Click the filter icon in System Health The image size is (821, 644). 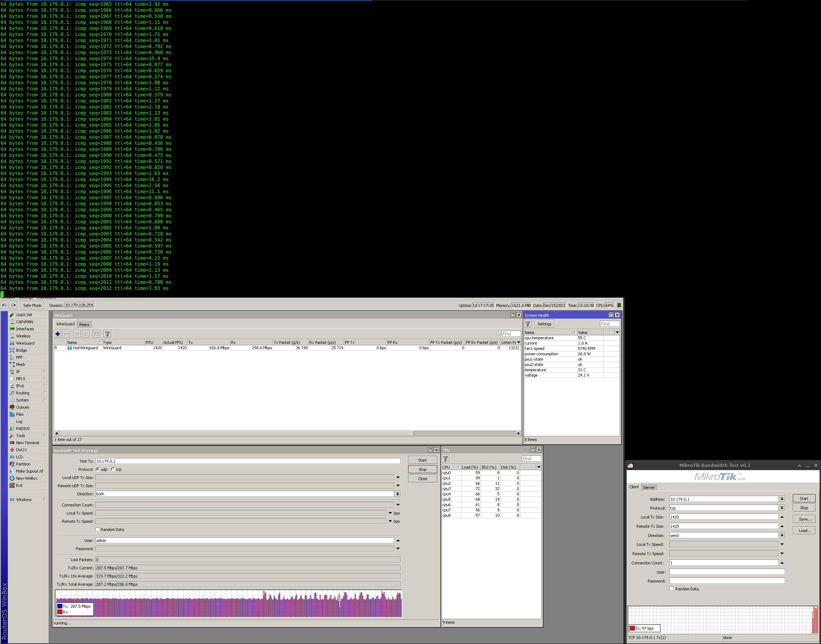pos(528,324)
